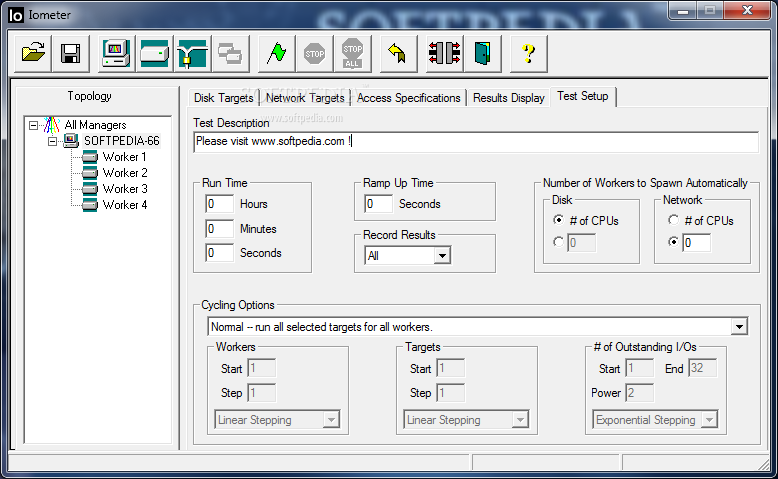Click the STOP ALL tests icon

tap(352, 53)
